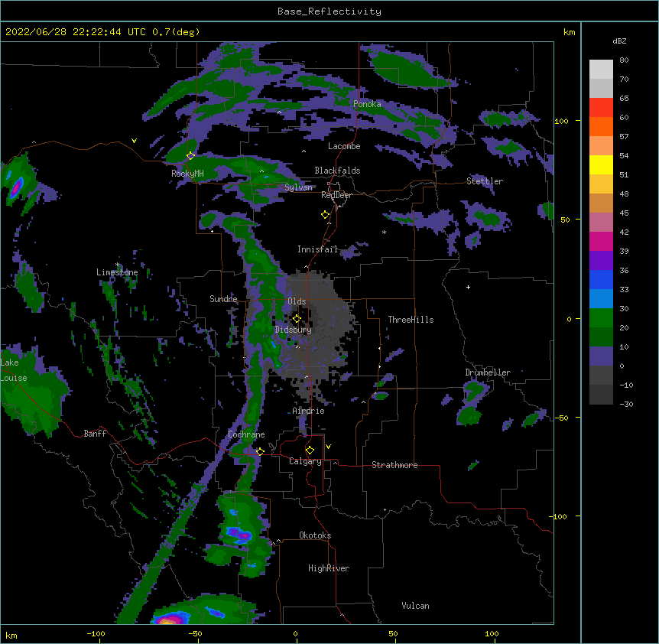Click the yellow v marker east of Calgary diamond

328,447
